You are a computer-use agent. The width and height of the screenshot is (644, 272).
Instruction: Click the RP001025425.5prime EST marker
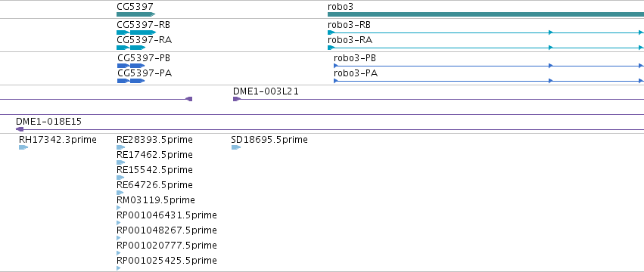tap(119, 268)
